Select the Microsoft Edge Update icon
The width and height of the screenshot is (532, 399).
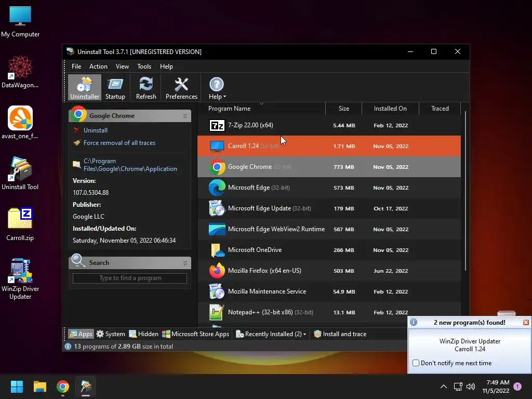(x=217, y=208)
